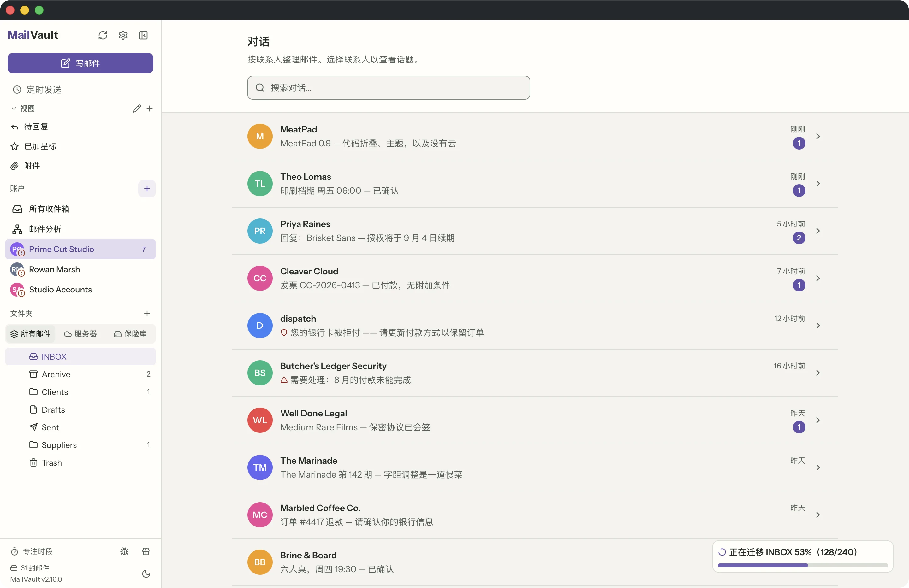Click Marbled Coffee Co. MC avatar
Viewport: 909px width, 588px height.
(x=260, y=515)
